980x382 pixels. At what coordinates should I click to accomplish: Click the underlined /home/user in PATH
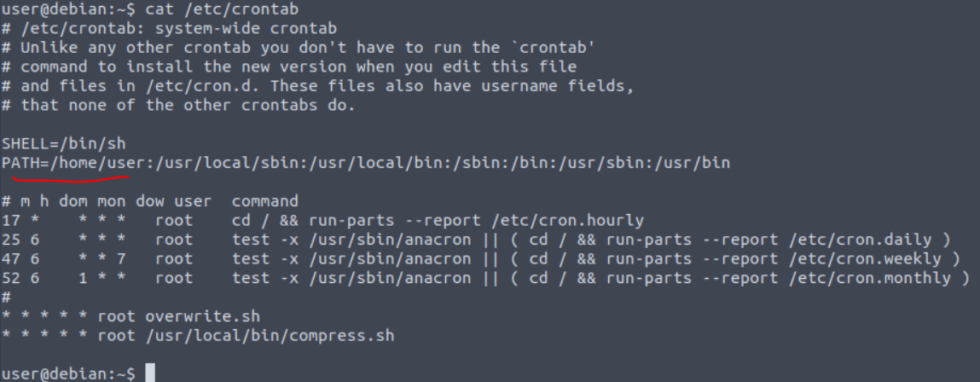pos(97,163)
